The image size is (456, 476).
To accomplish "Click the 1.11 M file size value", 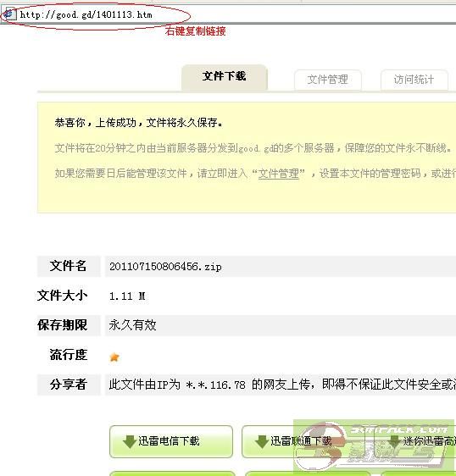I will pos(127,296).
